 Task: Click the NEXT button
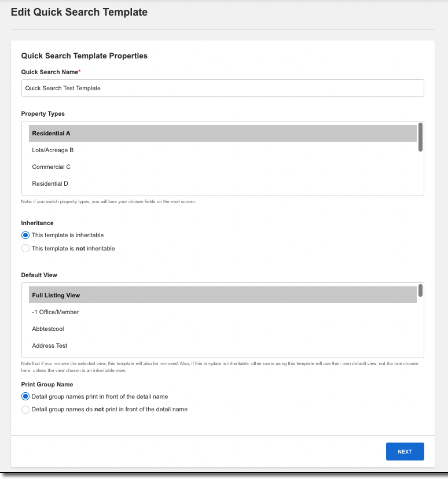click(x=405, y=451)
